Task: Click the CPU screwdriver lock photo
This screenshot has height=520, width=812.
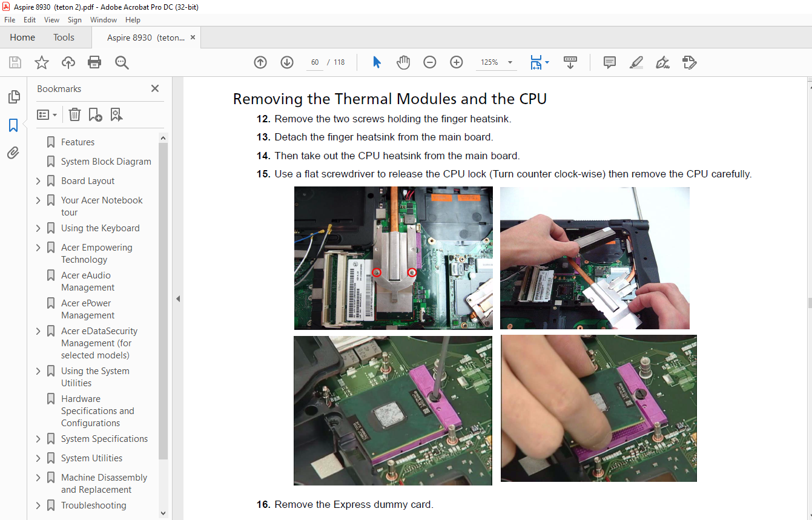Action: pyautogui.click(x=393, y=410)
